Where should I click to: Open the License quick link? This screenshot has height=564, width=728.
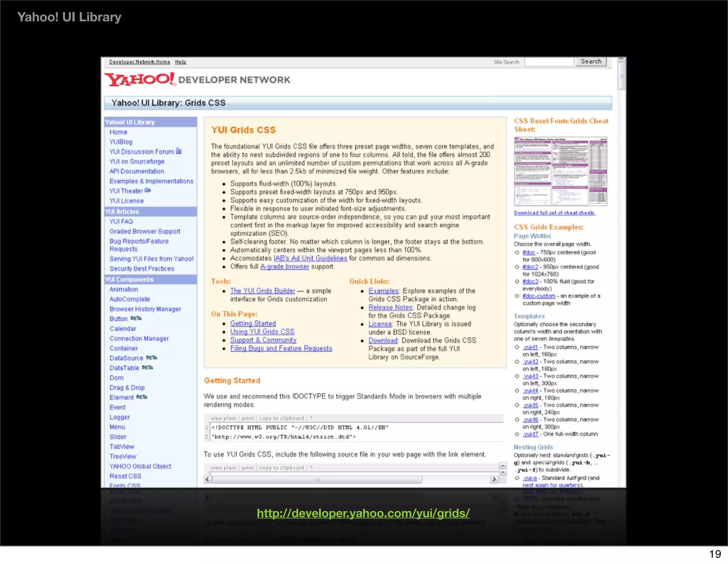[x=380, y=324]
